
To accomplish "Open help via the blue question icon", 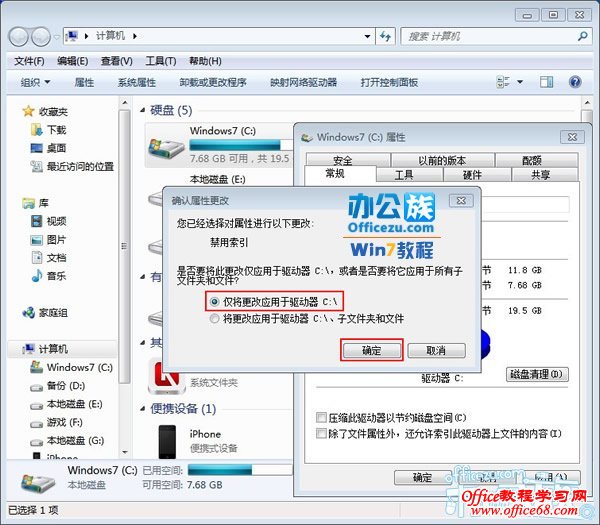I will point(575,82).
